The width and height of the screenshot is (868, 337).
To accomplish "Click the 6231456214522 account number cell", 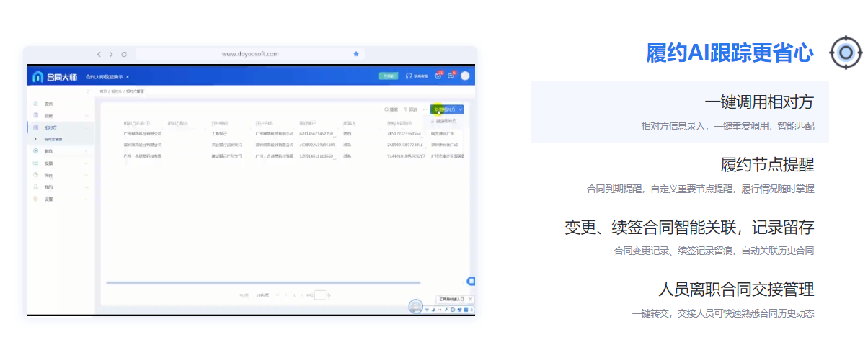I will (316, 133).
